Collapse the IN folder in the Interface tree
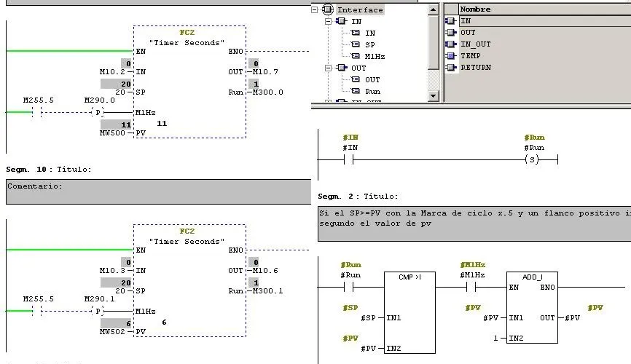Image resolution: width=631 pixels, height=364 pixels. [329, 21]
